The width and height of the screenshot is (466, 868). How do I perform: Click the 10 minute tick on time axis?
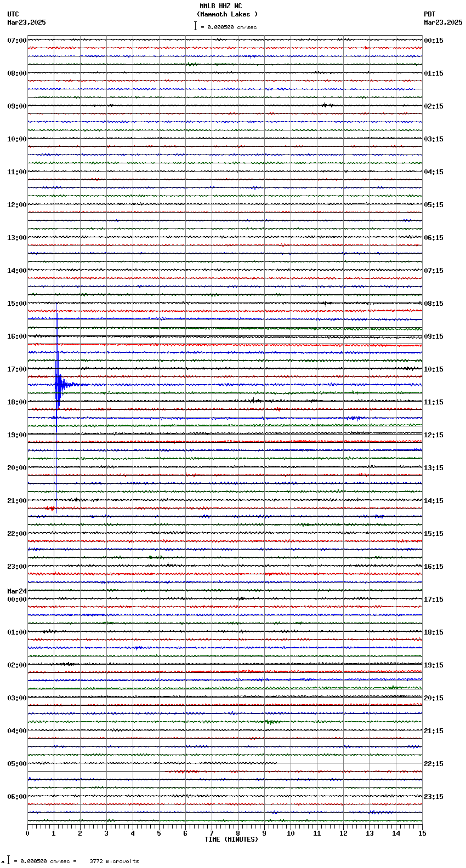click(x=291, y=833)
